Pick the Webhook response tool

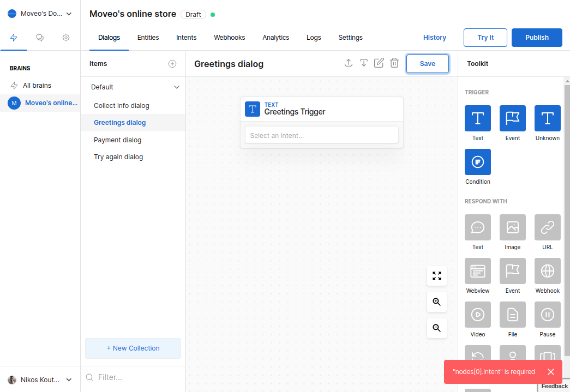548,271
